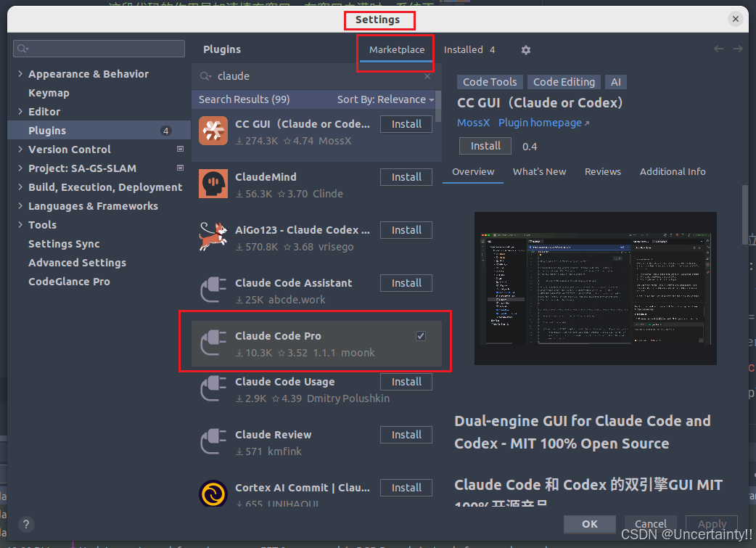Close the Settings dialog
Screen dimensions: 756x548
click(735, 19)
